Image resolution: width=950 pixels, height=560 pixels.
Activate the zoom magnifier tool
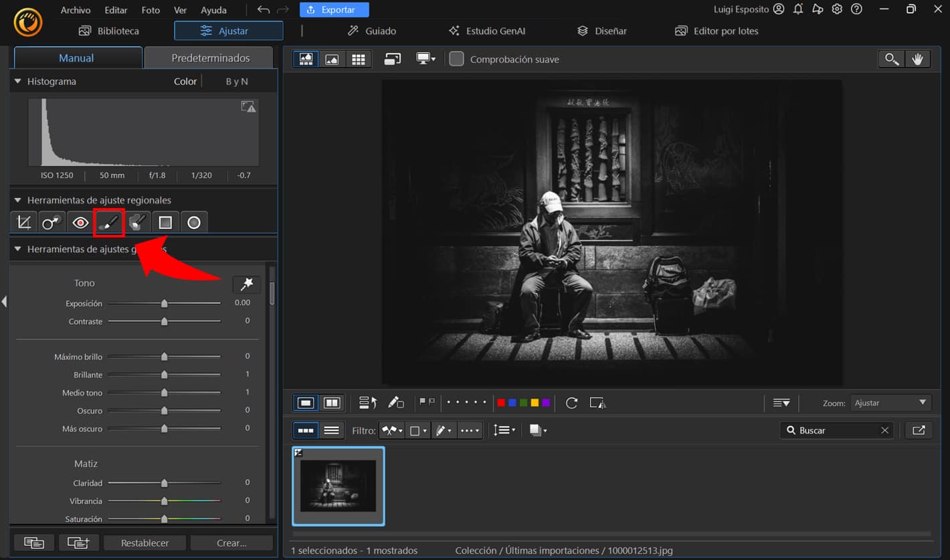pos(891,59)
